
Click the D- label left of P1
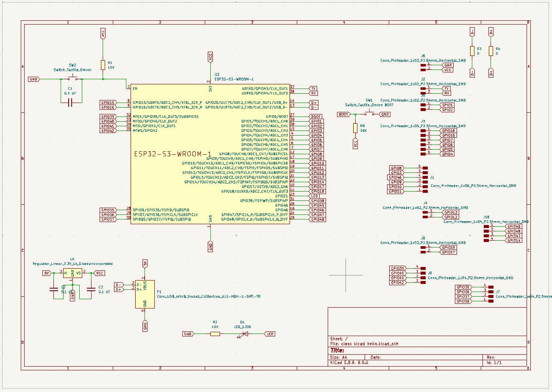pyautogui.click(x=119, y=285)
